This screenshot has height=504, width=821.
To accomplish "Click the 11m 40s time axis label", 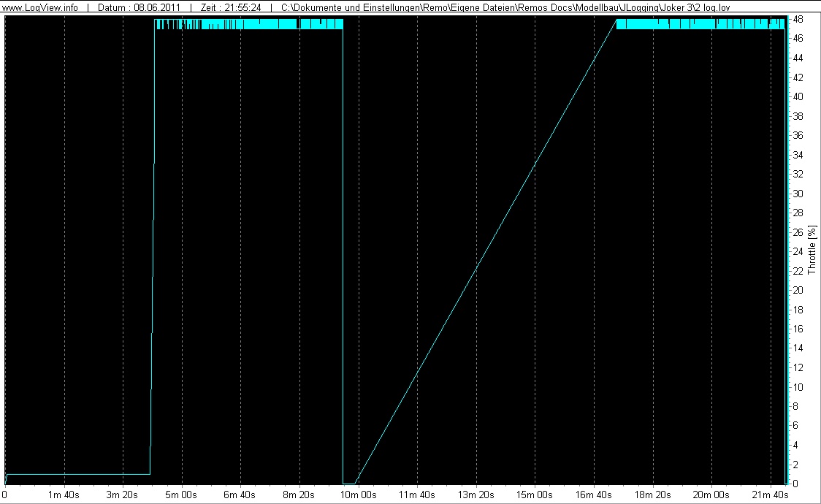I will tap(417, 495).
